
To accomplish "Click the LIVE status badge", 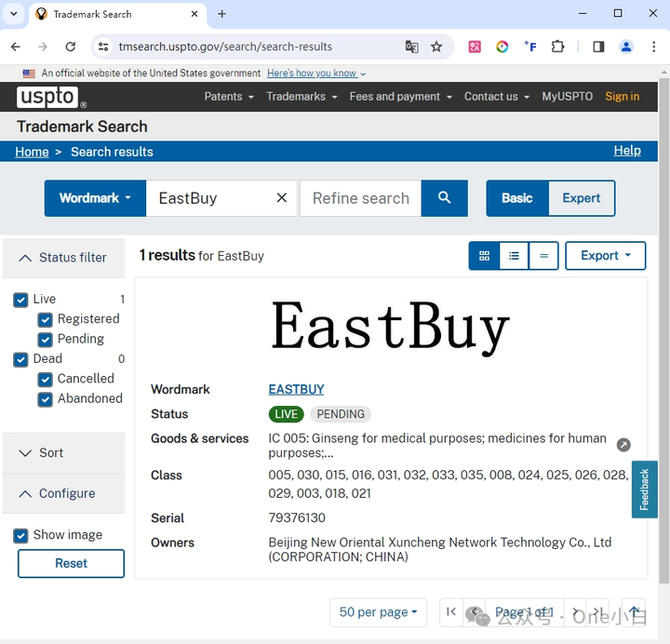I will point(286,414).
